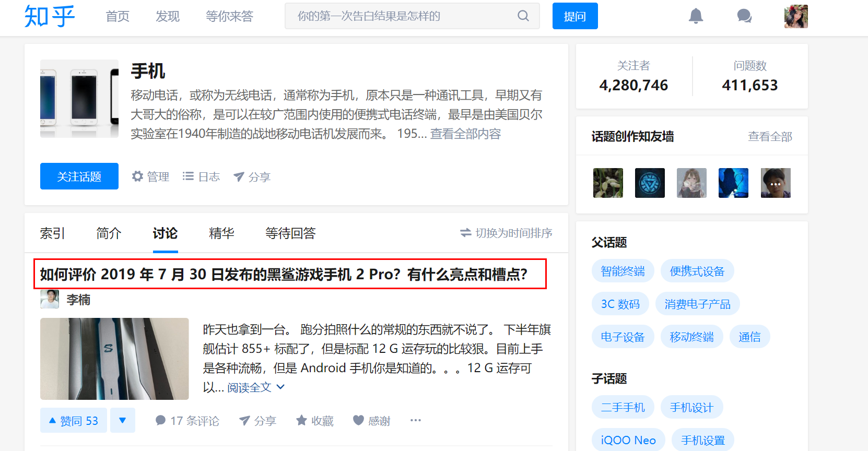Open 等你来答 in navigation
Viewport: 868px width, 451px height.
230,16
